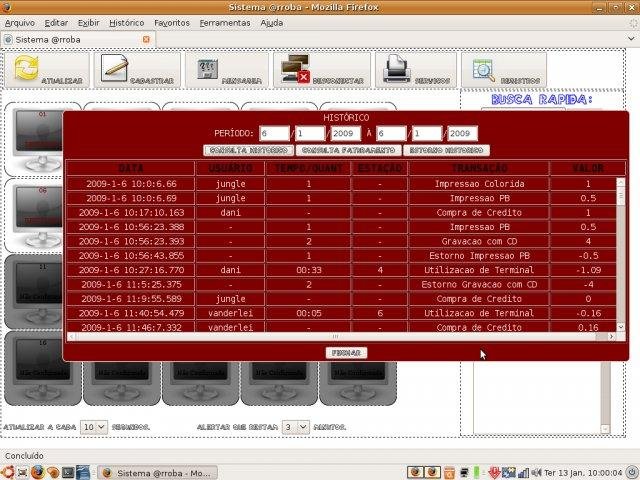This screenshot has width=640, height=480.
Task: Click the VALOR column header
Action: click(x=588, y=168)
